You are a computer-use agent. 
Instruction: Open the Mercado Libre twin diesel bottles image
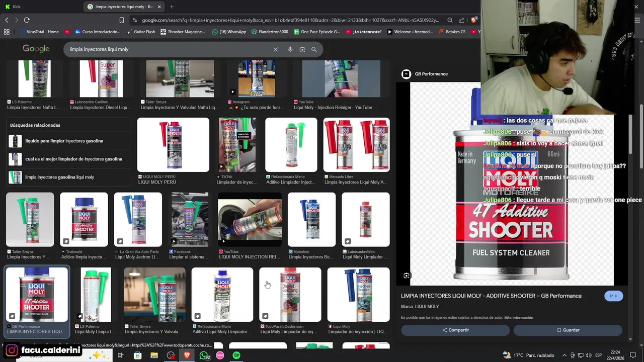356,145
